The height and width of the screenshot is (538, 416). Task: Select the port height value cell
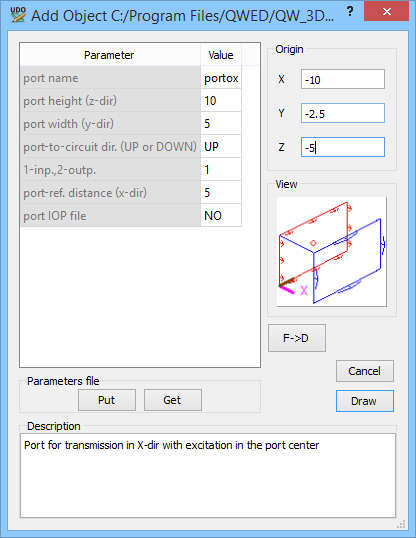pyautogui.click(x=221, y=101)
